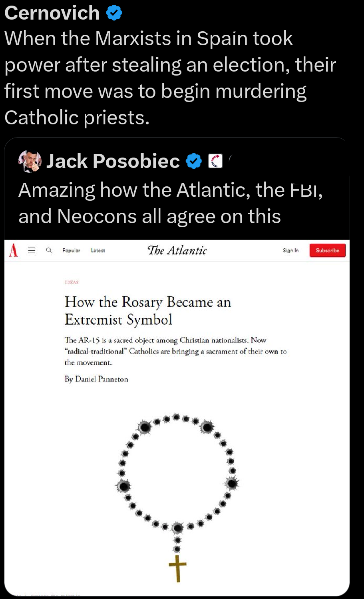Click Cernovich's display name

(x=52, y=12)
